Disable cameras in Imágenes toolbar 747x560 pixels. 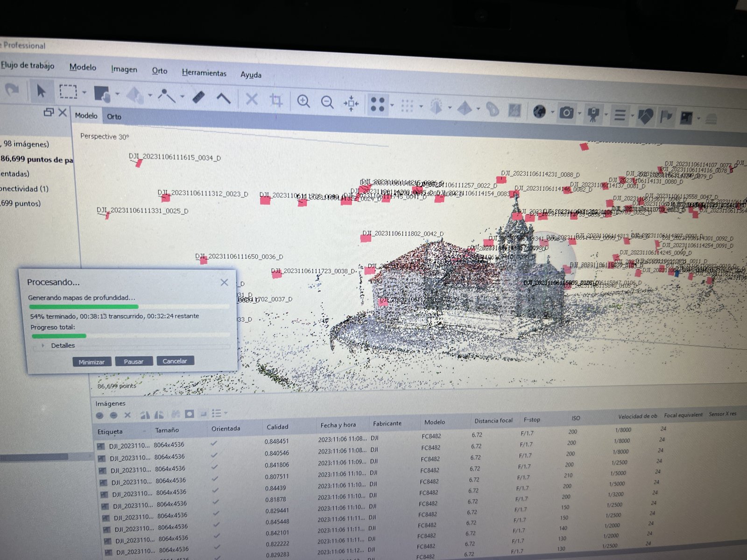pyautogui.click(x=113, y=415)
